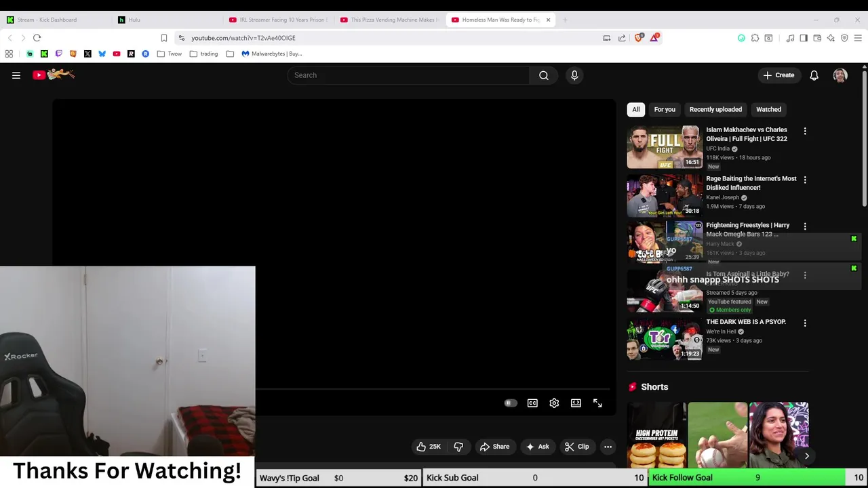This screenshot has height=488, width=868.
Task: Open a new browser tab
Action: (x=565, y=20)
